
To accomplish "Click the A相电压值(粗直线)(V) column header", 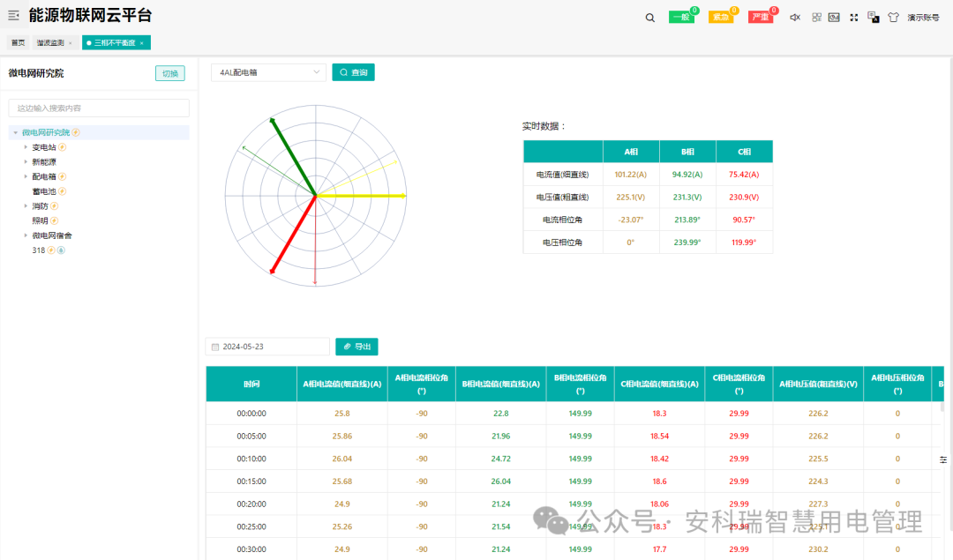I will [x=818, y=384].
